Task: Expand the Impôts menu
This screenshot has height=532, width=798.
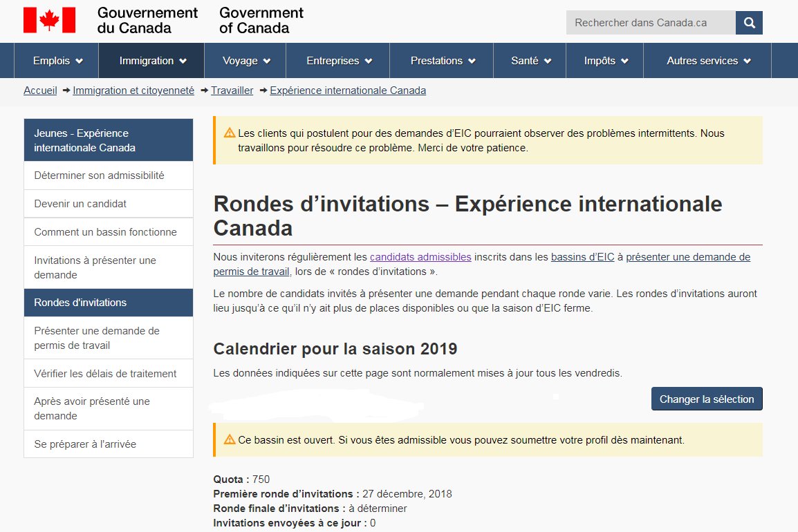Action: (605, 61)
